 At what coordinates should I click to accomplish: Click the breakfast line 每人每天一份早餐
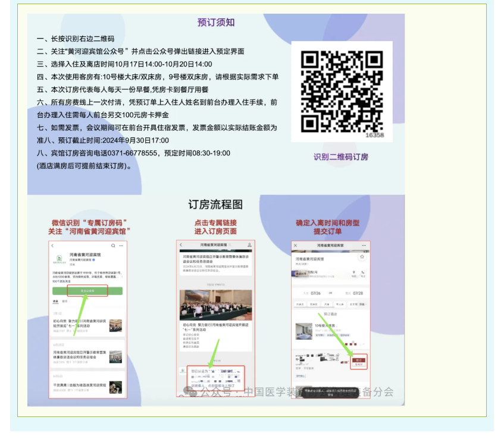(123, 90)
